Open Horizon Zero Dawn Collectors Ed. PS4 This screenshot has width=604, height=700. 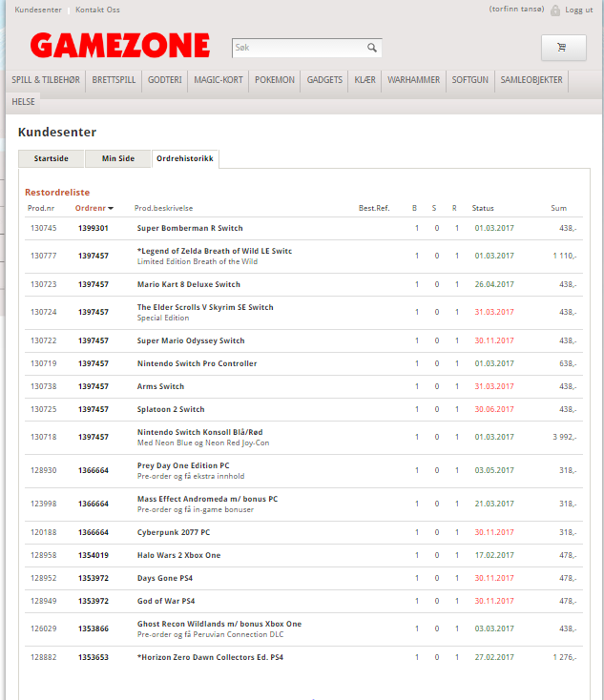[210, 657]
